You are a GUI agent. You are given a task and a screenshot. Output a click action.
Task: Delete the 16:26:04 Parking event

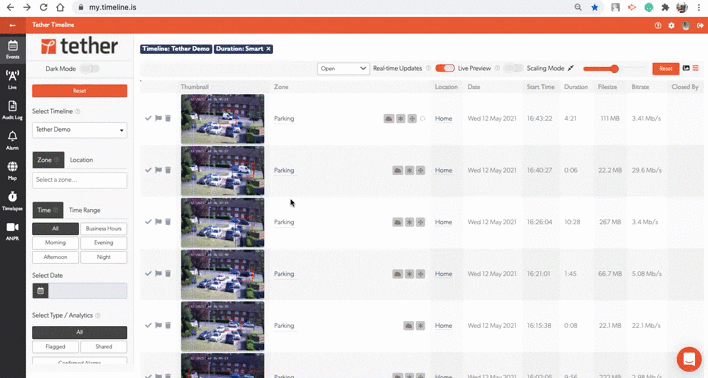(x=168, y=222)
